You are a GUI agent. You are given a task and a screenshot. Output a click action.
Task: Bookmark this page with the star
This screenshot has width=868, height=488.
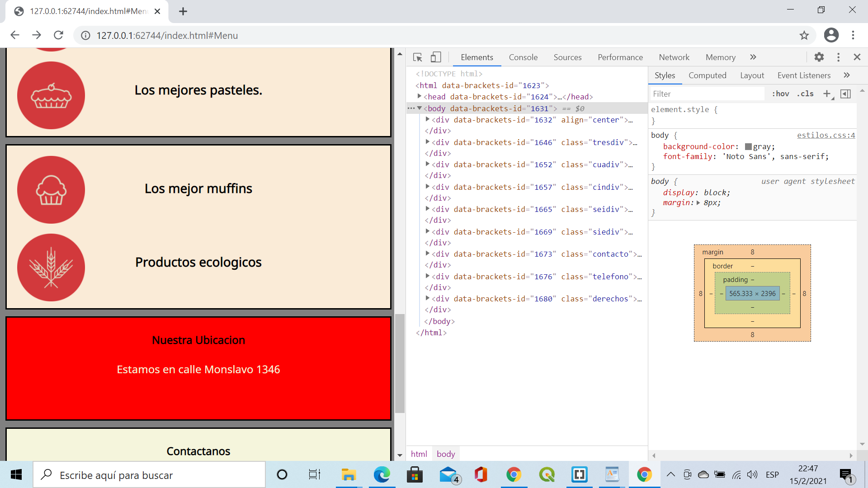coord(804,35)
